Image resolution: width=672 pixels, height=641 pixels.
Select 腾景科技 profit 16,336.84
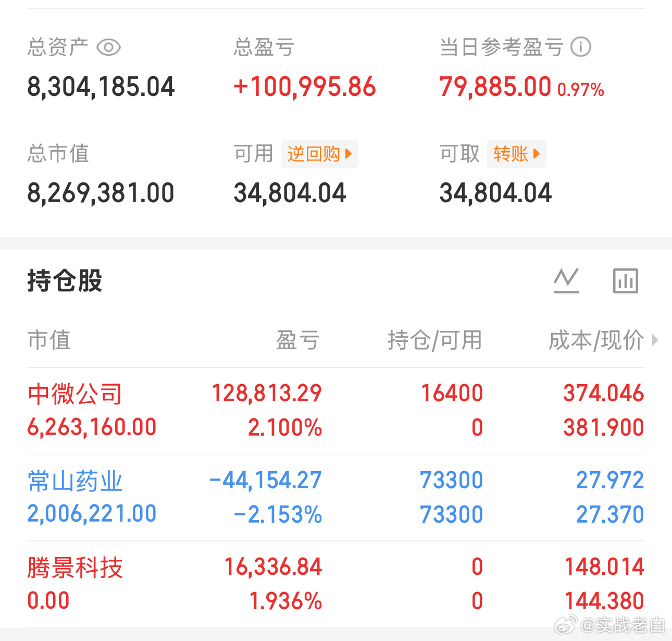point(273,566)
